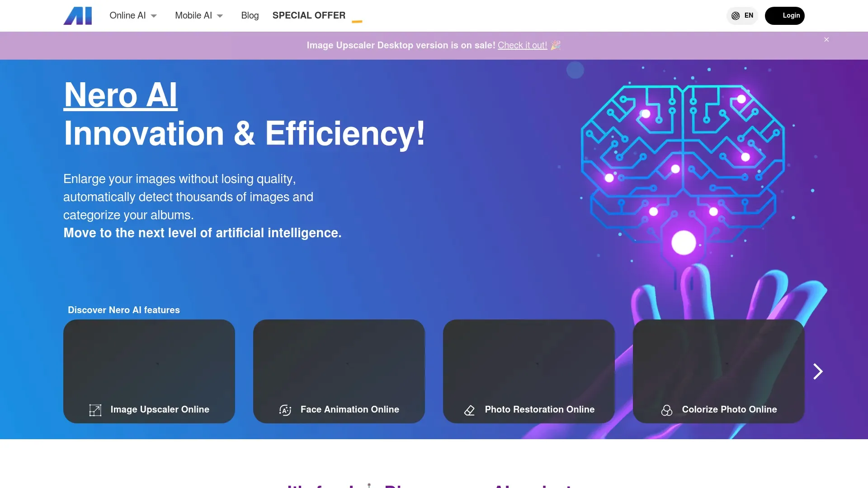Open the Online AI menu

coord(133,15)
